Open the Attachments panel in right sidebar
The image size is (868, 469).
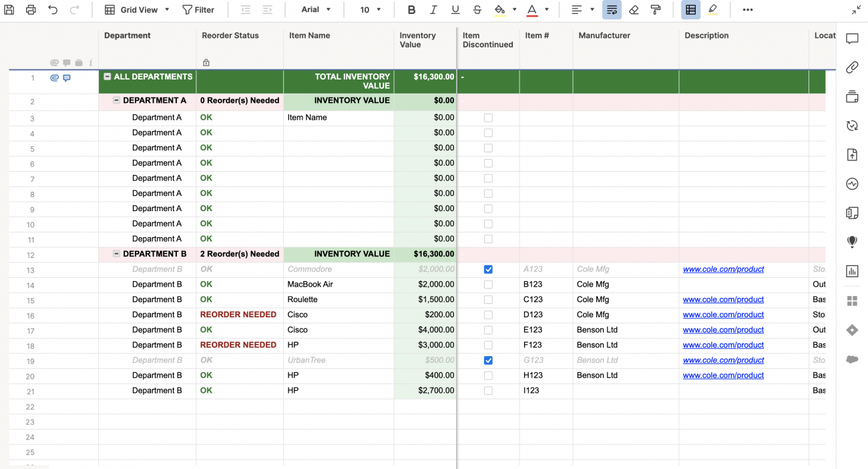(852, 67)
